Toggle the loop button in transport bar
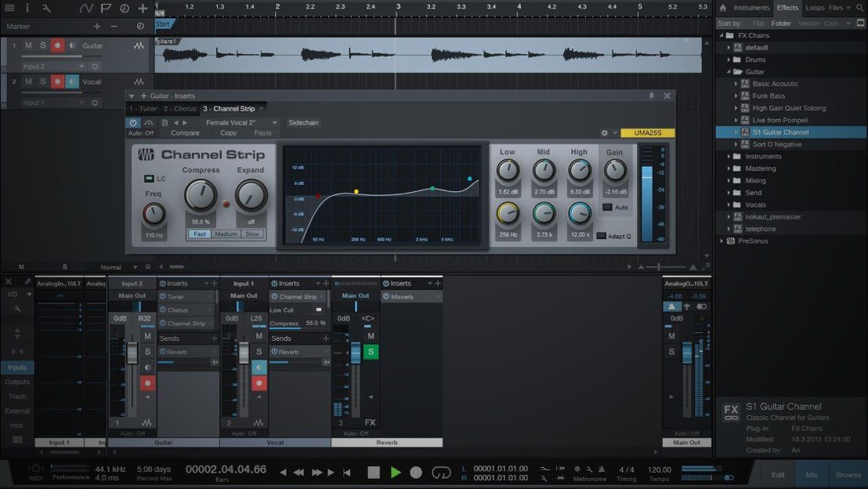The height and width of the screenshot is (489, 868). [x=441, y=472]
